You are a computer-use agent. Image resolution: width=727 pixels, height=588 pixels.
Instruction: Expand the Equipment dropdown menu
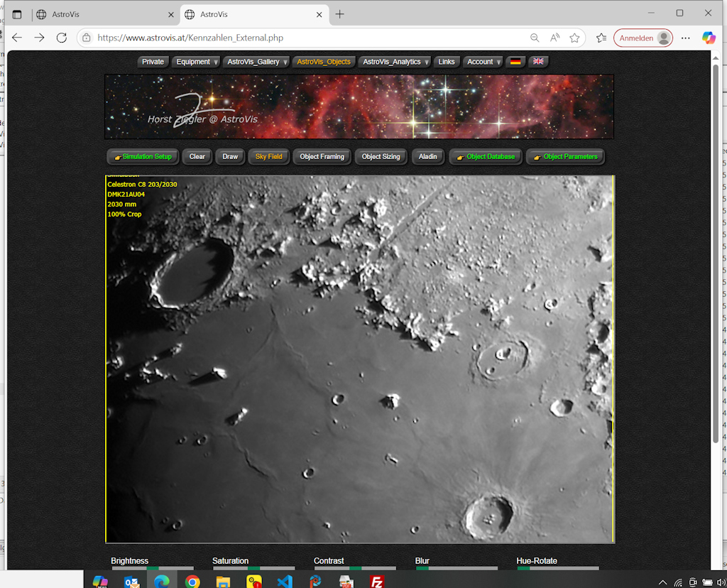[x=197, y=62]
